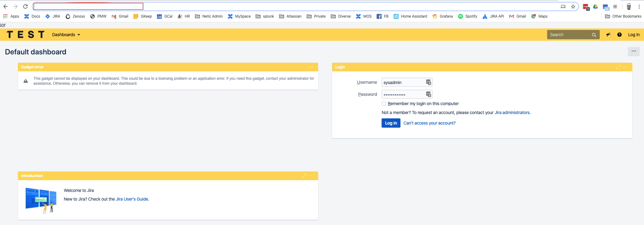Click the TEST logo in the header
This screenshot has width=644, height=225.
tap(26, 35)
